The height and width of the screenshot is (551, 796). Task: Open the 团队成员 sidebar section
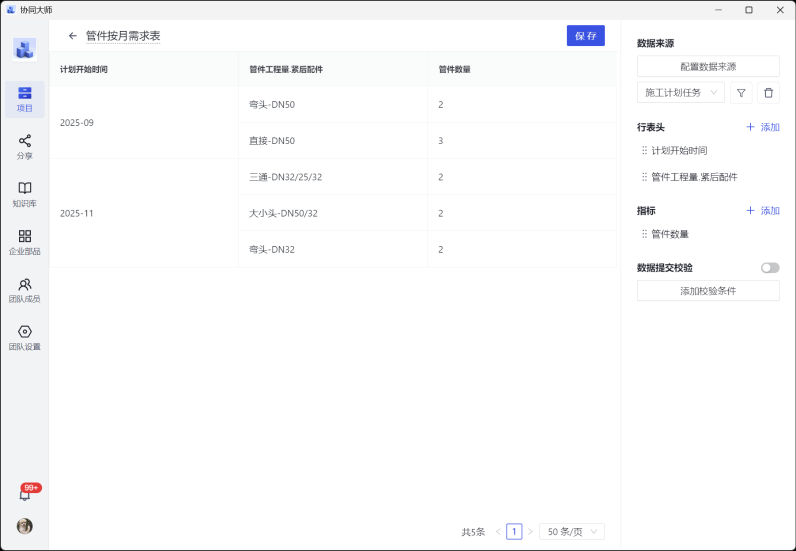point(25,290)
